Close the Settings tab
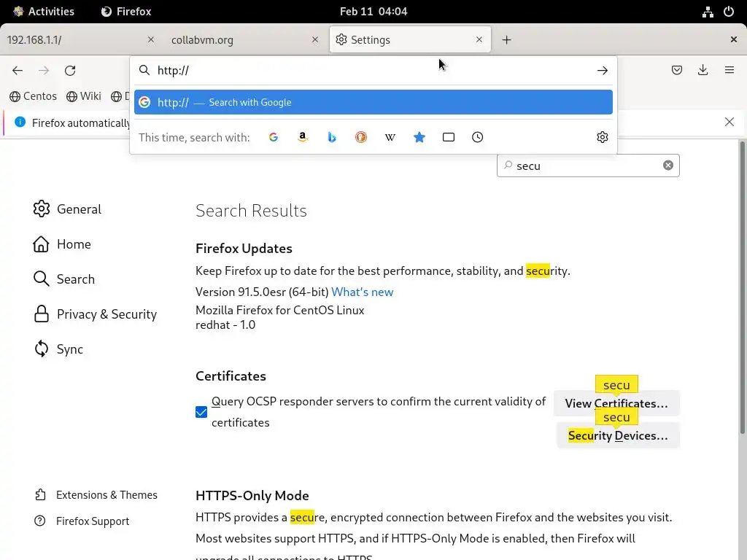747x560 pixels. click(479, 39)
